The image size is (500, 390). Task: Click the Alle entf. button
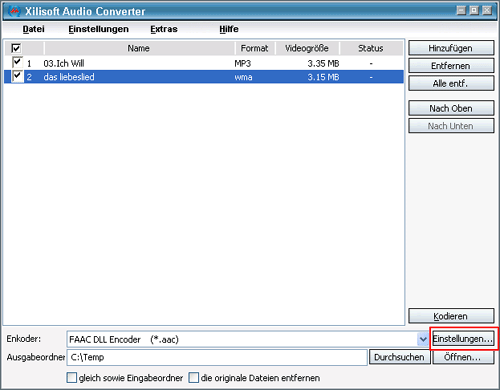click(451, 83)
